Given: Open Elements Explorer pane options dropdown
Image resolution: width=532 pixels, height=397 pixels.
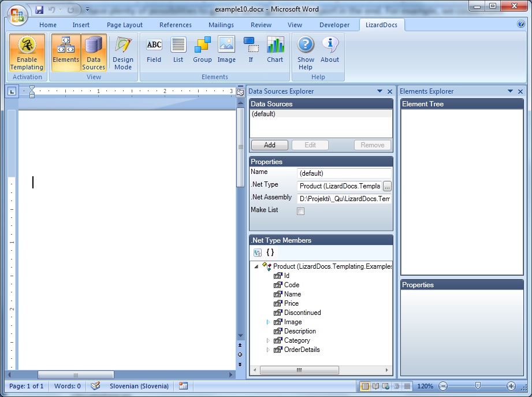Looking at the screenshot, I should [x=510, y=91].
